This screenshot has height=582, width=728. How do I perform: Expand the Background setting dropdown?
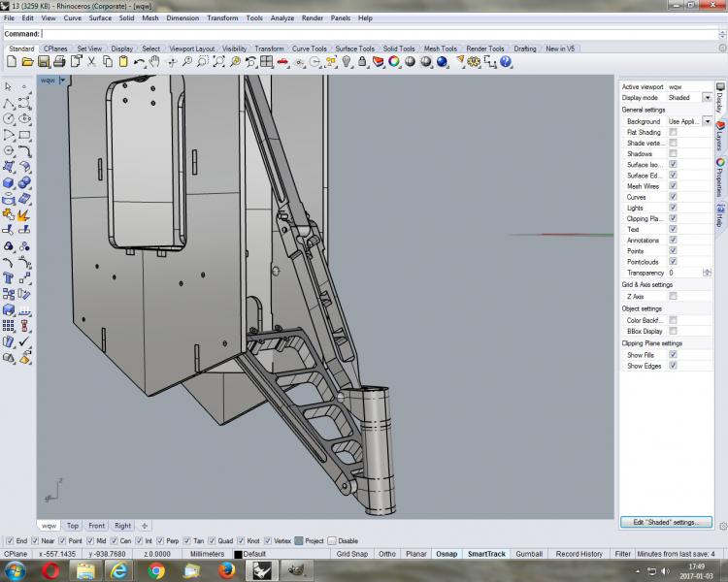click(x=706, y=121)
